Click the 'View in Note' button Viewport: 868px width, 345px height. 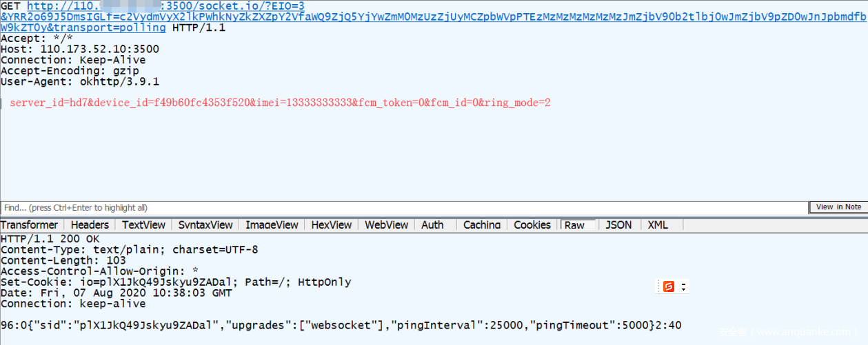[x=838, y=207]
